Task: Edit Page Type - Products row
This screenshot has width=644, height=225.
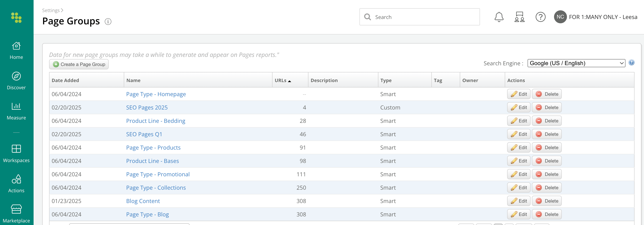Action: 519,148
